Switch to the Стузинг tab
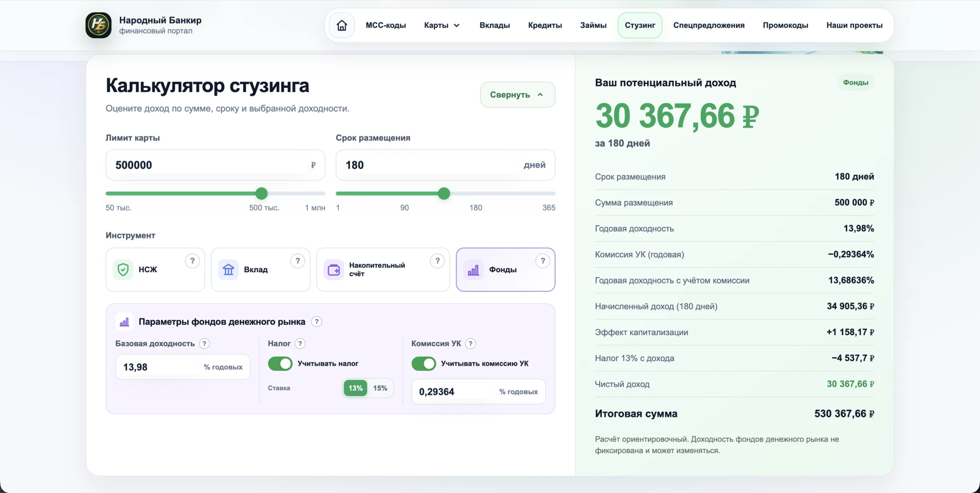This screenshot has width=980, height=493. 640,25
